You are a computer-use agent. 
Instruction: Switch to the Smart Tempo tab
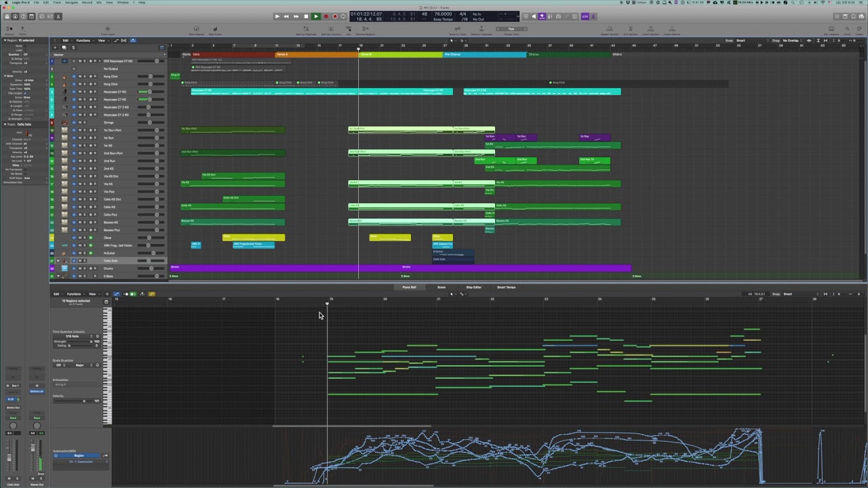pos(506,287)
